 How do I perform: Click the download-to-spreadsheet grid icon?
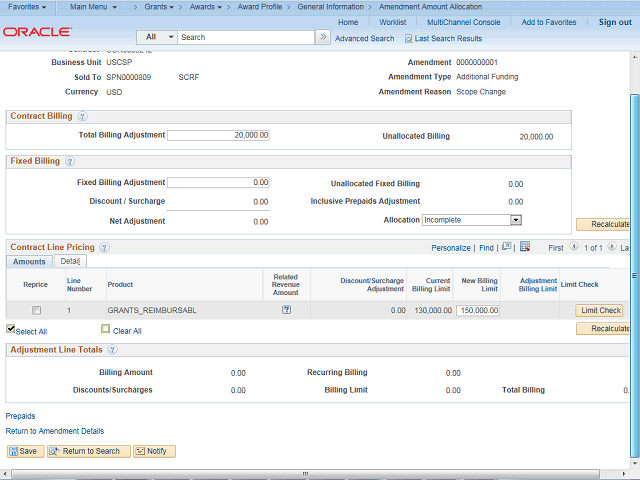[524, 247]
